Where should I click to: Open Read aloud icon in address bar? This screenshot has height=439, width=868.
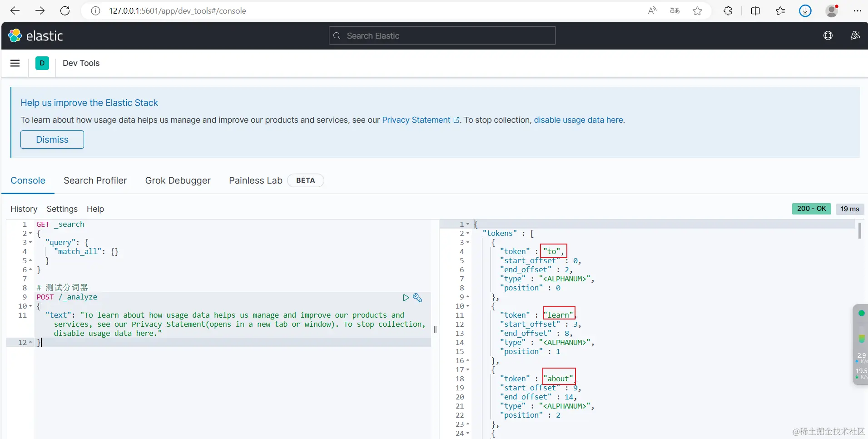[x=652, y=11]
